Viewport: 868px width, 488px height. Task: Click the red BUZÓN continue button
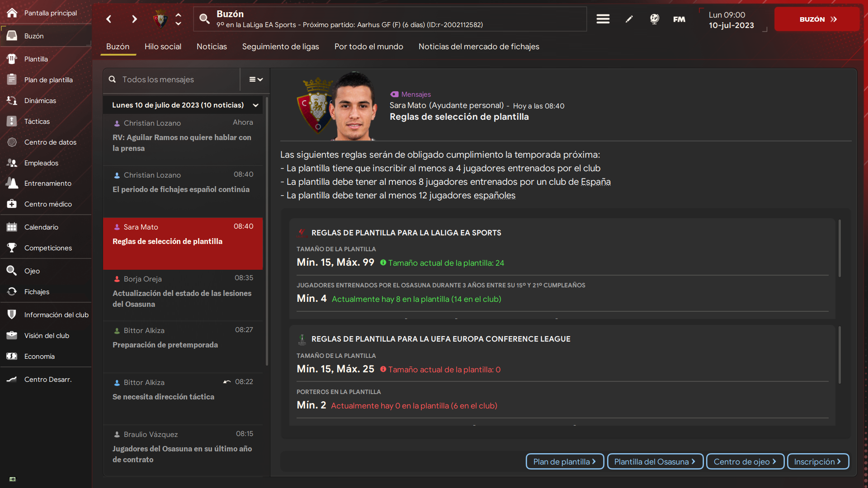(x=817, y=19)
